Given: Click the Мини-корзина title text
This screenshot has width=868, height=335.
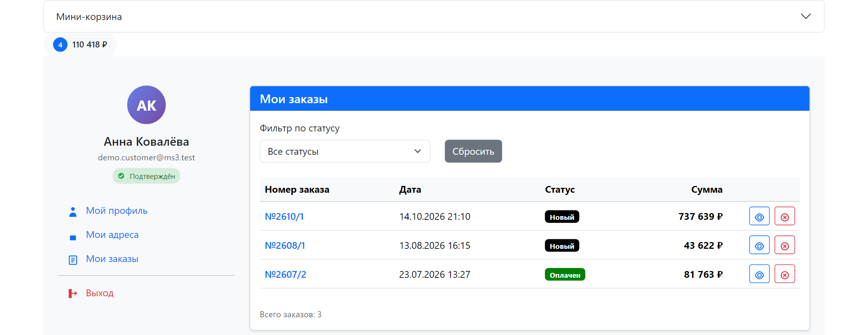Looking at the screenshot, I should pyautogui.click(x=89, y=17).
